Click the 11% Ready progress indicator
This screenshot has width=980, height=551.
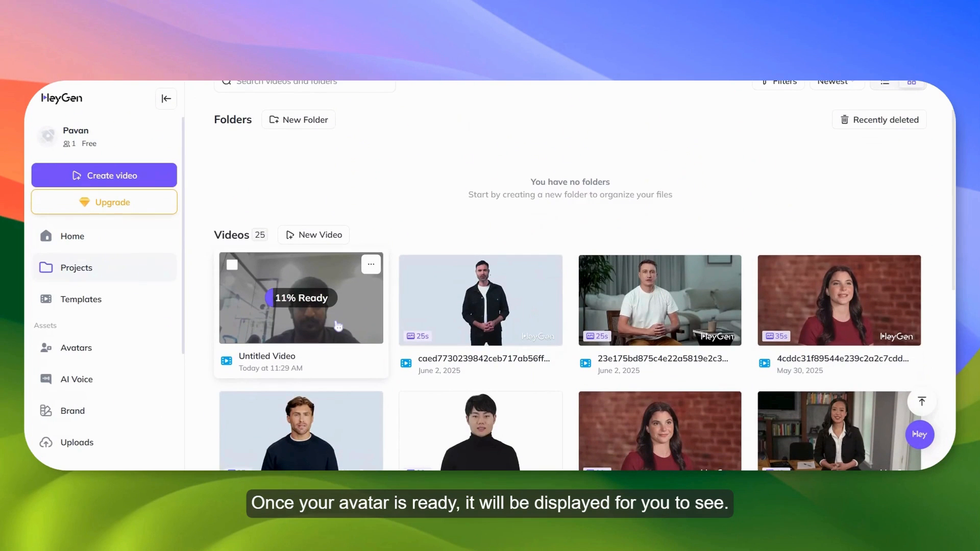(301, 297)
